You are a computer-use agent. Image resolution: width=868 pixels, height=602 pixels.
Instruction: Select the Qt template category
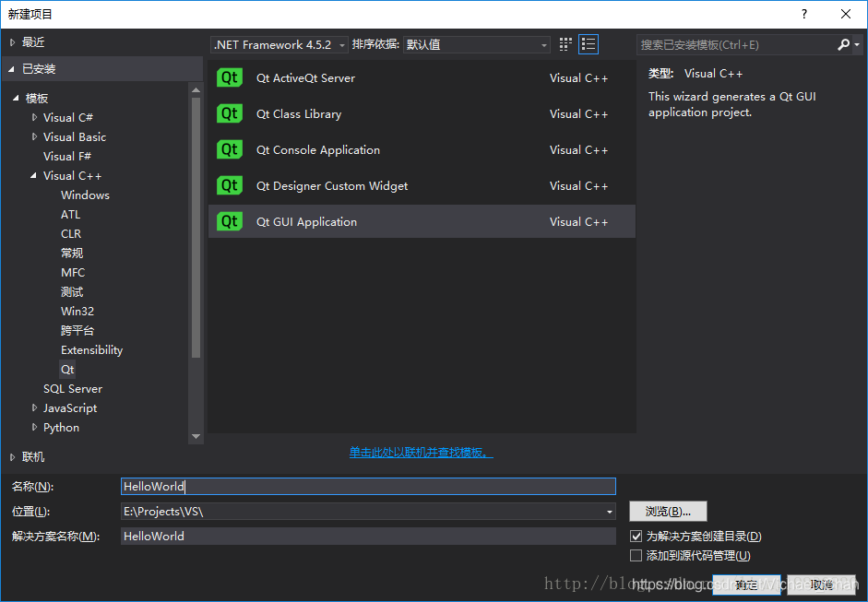click(67, 370)
